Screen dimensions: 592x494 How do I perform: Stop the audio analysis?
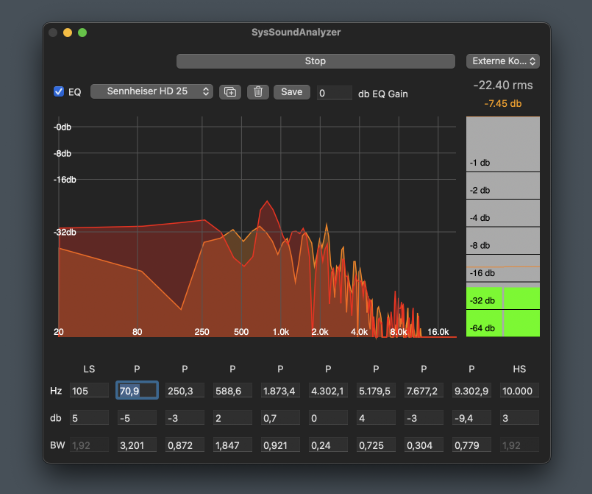point(315,61)
